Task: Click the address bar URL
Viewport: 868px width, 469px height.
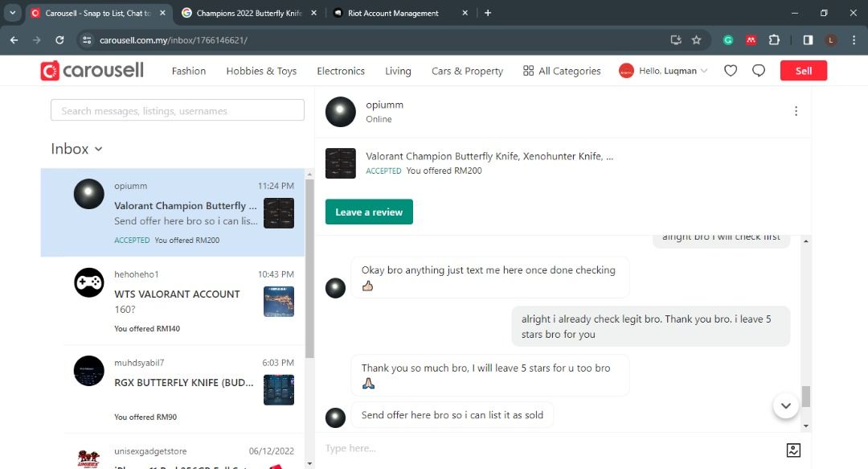Action: pyautogui.click(x=174, y=40)
